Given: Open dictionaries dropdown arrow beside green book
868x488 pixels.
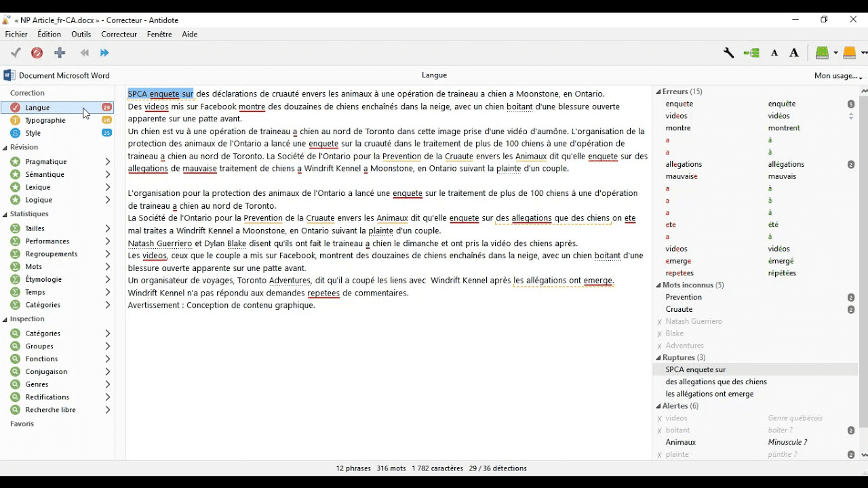Looking at the screenshot, I should coord(835,53).
